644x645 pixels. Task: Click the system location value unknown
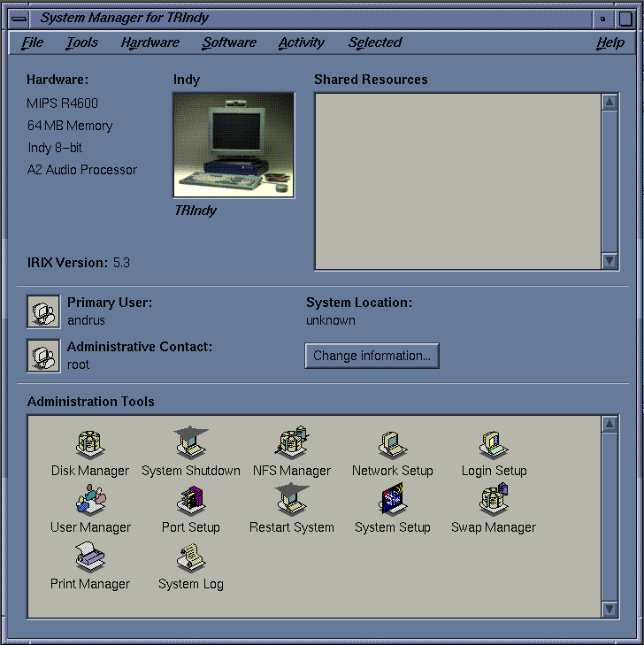coord(331,320)
